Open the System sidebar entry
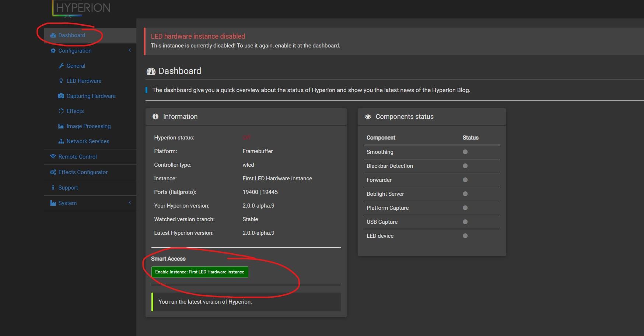This screenshot has width=644, height=336. point(67,203)
